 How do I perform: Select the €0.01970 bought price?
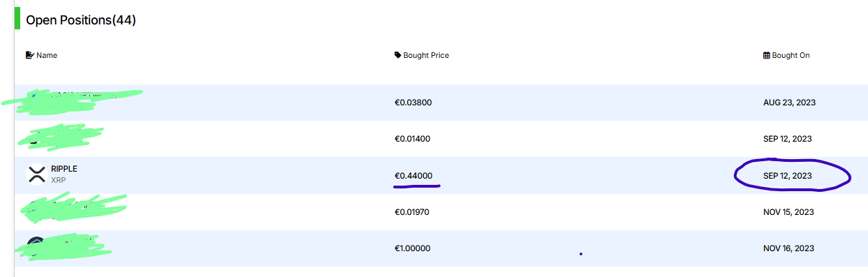click(x=412, y=212)
